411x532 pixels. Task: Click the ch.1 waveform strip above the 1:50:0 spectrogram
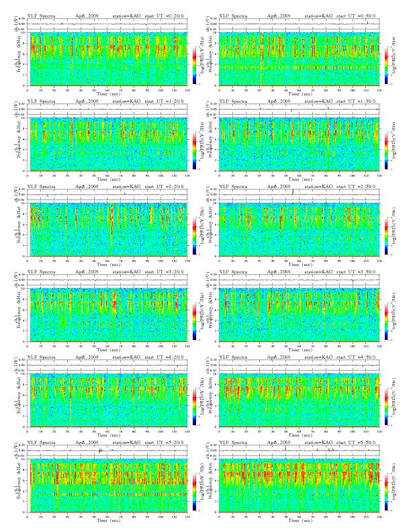[x=300, y=109]
